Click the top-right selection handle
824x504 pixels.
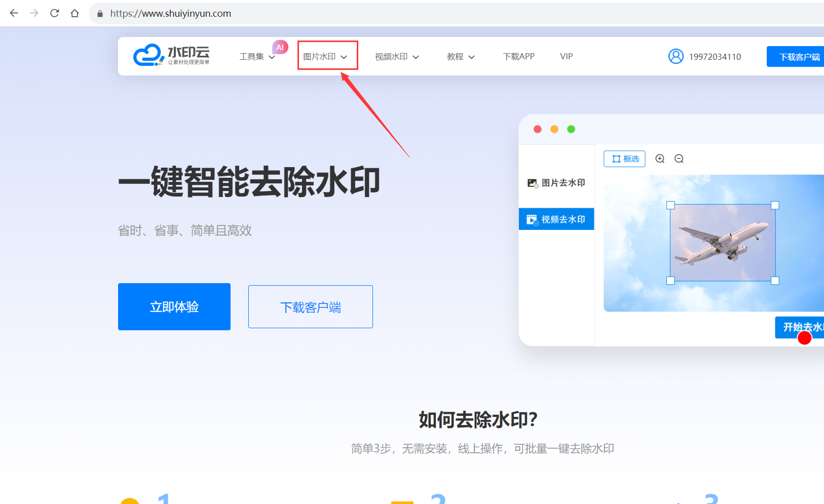pyautogui.click(x=775, y=205)
